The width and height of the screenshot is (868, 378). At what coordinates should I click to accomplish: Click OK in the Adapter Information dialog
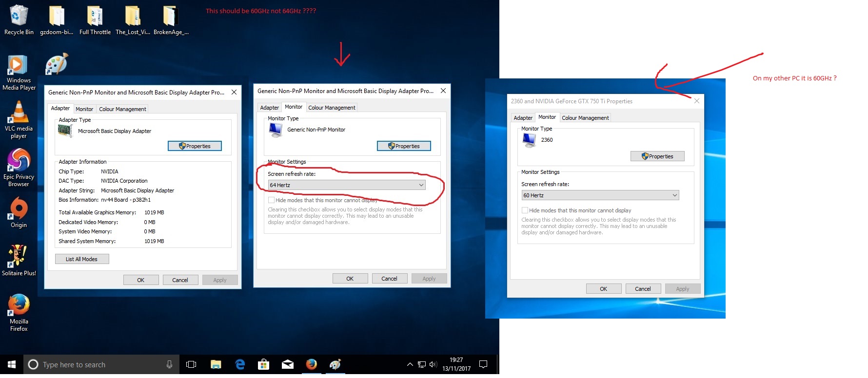click(x=141, y=280)
